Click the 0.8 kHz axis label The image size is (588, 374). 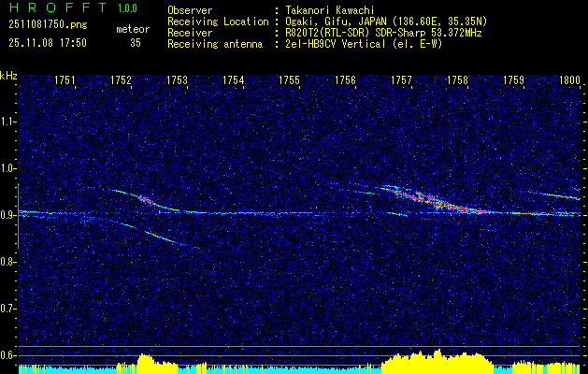click(7, 262)
